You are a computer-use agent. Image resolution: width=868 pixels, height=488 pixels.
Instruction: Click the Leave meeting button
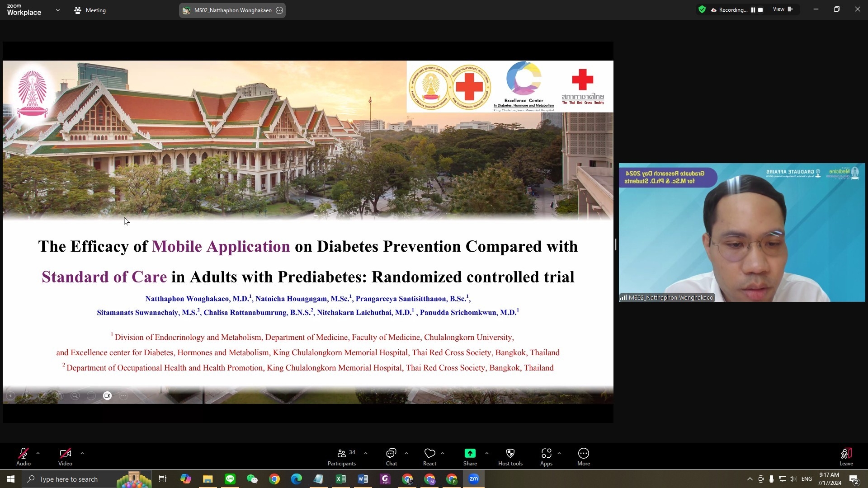point(846,456)
